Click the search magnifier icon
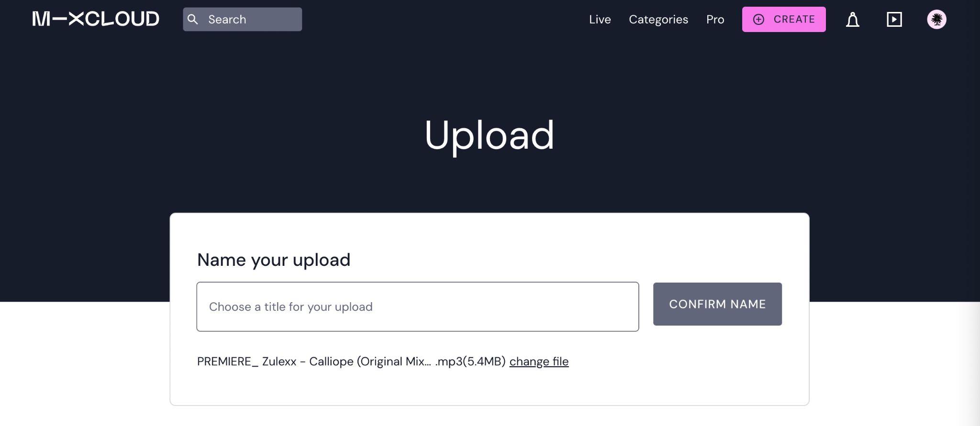Image resolution: width=980 pixels, height=426 pixels. pyautogui.click(x=193, y=19)
